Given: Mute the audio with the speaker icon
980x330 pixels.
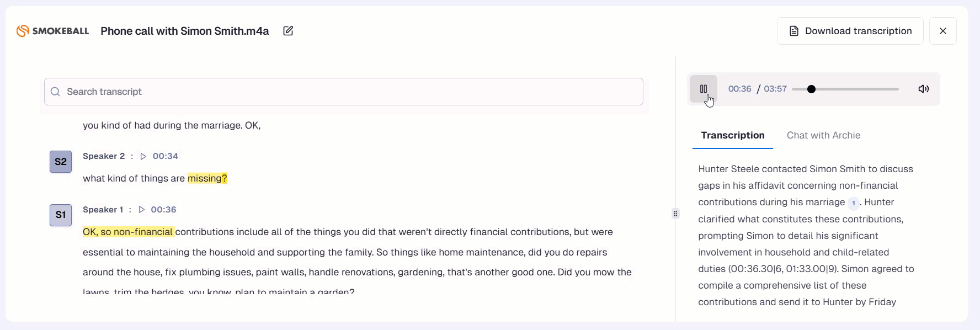Looking at the screenshot, I should click(923, 89).
